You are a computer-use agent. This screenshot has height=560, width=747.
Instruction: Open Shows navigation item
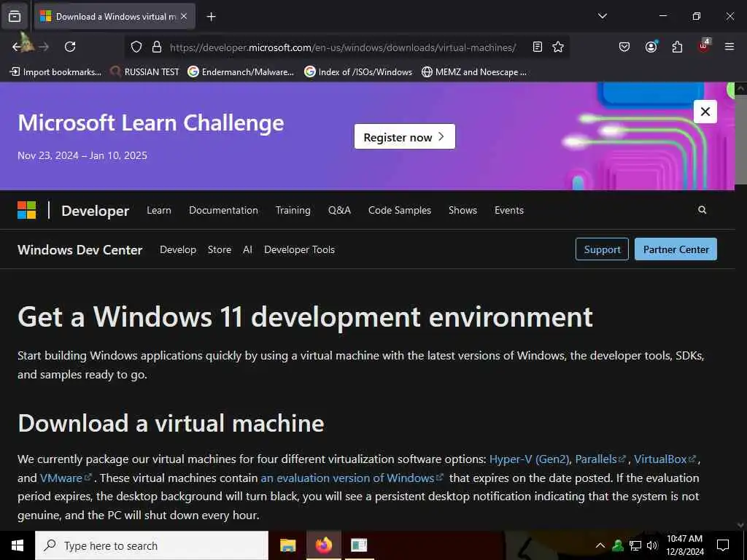pyautogui.click(x=462, y=210)
